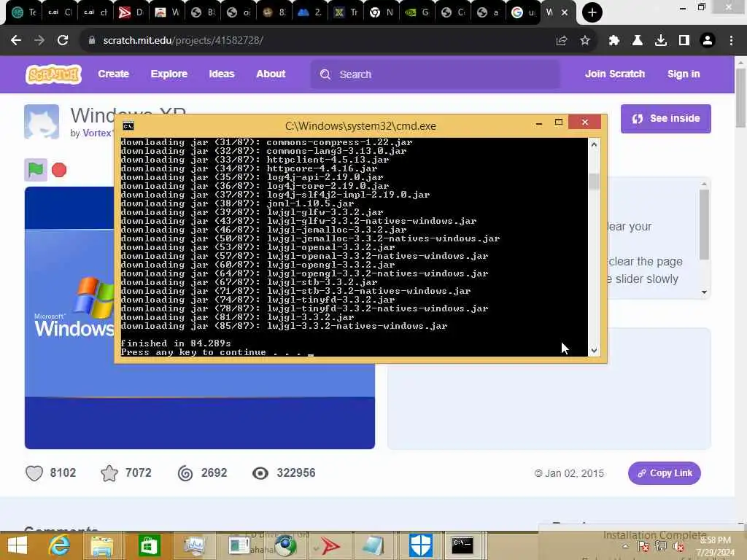This screenshot has width=747, height=560.
Task: Open File Explorer from the taskbar
Action: point(101,545)
